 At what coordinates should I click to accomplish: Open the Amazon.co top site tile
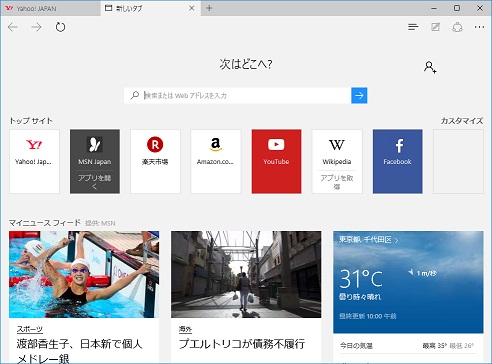tap(216, 161)
